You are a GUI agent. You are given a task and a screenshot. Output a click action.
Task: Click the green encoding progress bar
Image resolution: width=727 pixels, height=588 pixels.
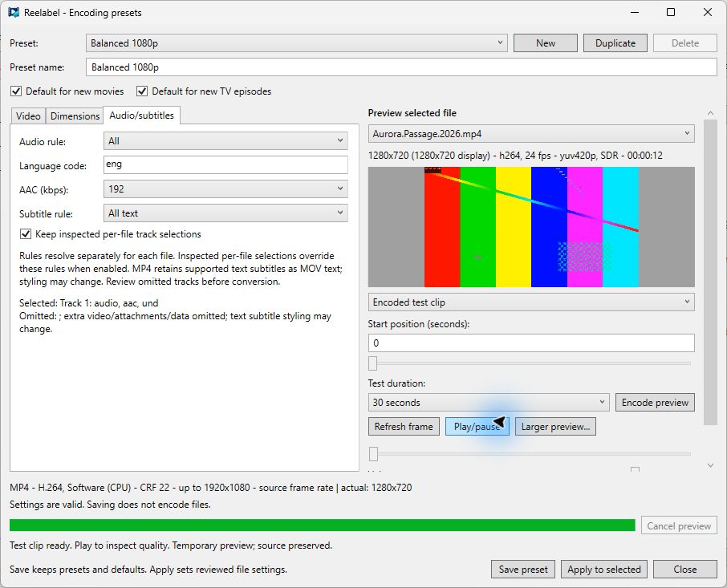tap(323, 525)
